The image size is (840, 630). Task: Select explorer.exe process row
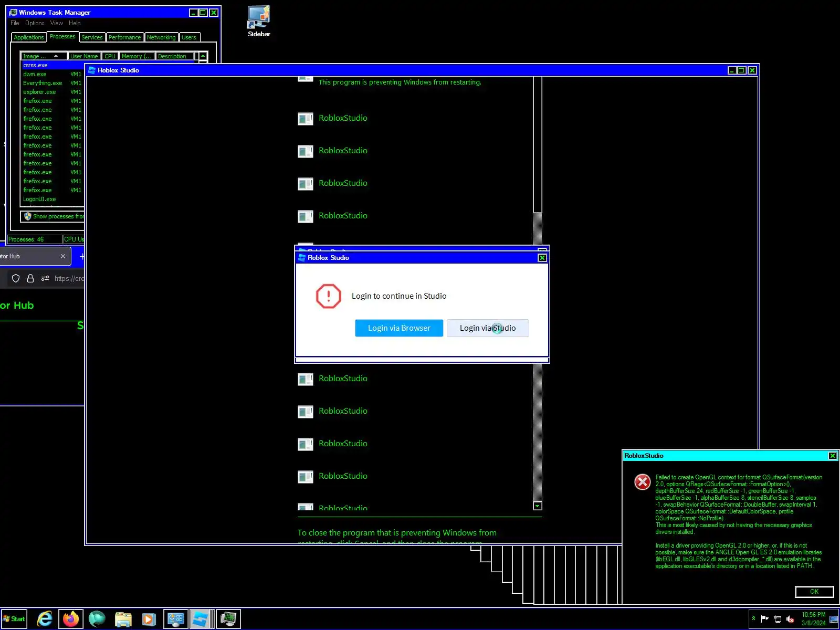point(52,92)
